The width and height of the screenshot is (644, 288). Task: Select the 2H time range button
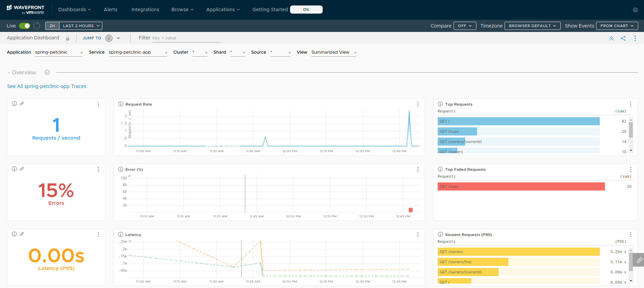pyautogui.click(x=52, y=26)
